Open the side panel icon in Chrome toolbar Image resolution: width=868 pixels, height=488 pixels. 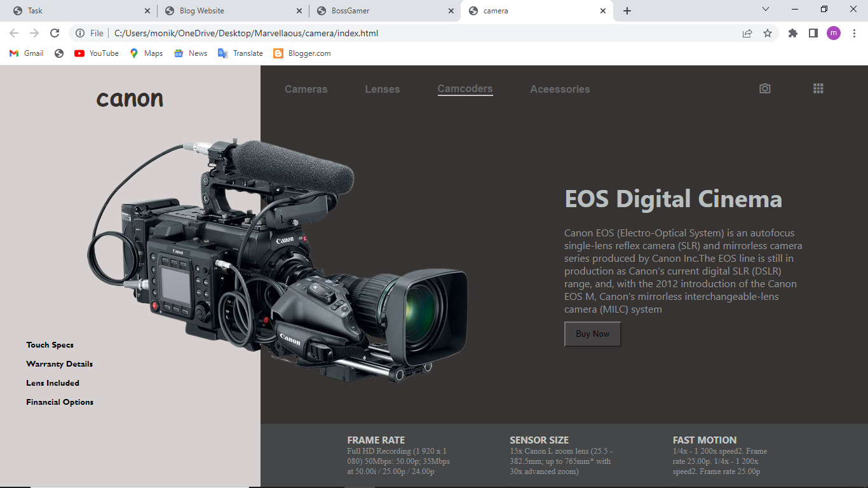(813, 33)
